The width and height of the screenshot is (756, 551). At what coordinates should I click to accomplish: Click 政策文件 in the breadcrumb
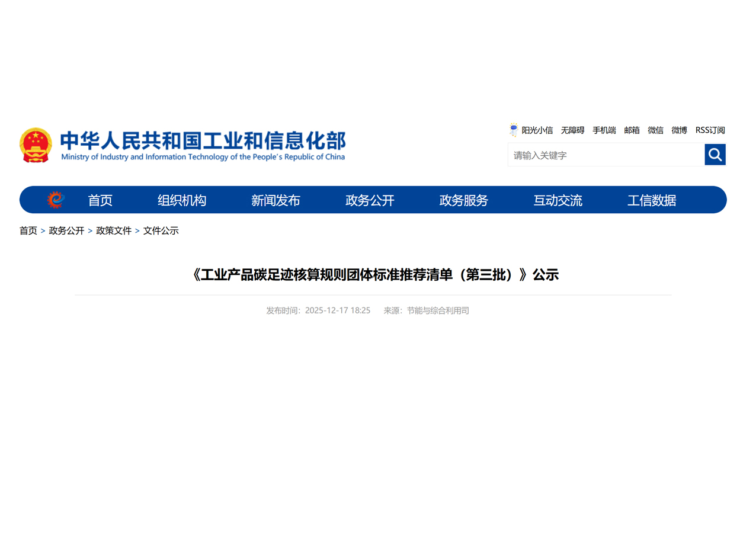[114, 230]
